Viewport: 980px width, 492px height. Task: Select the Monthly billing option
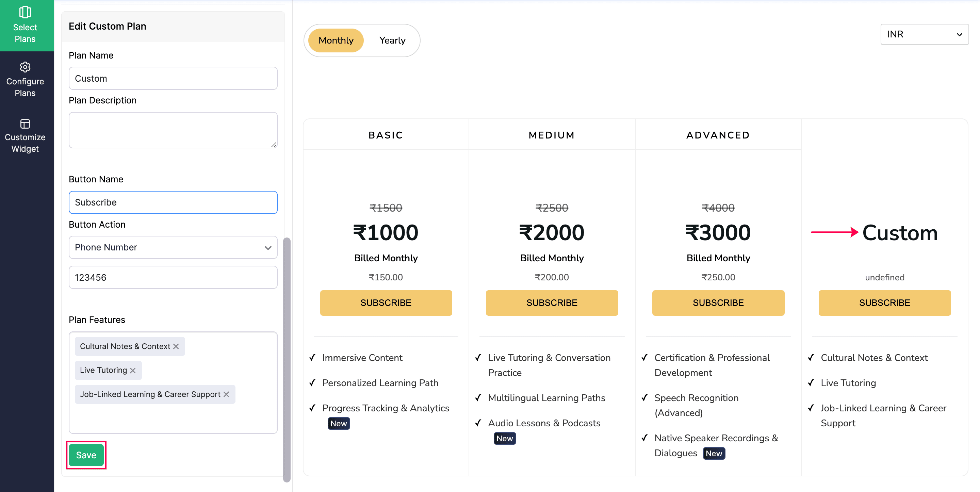tap(336, 40)
